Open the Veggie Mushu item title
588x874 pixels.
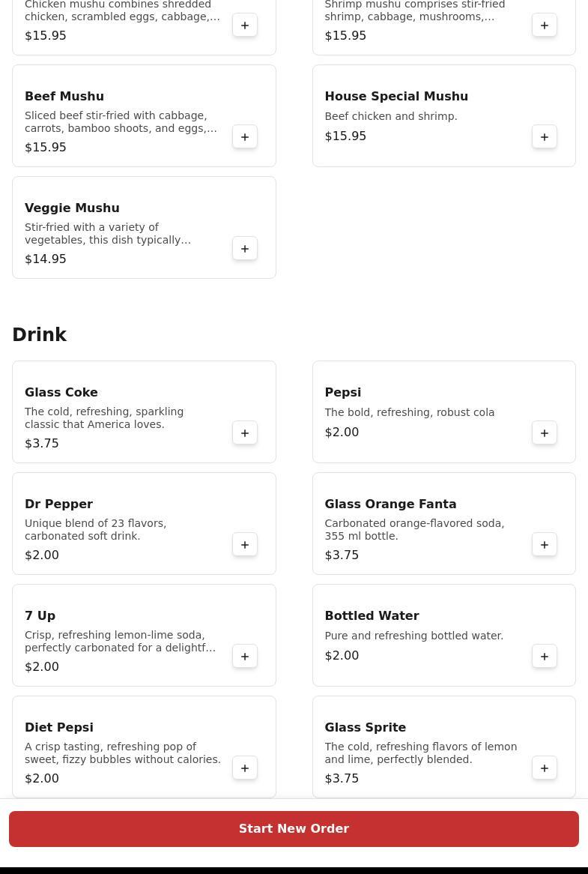click(72, 208)
